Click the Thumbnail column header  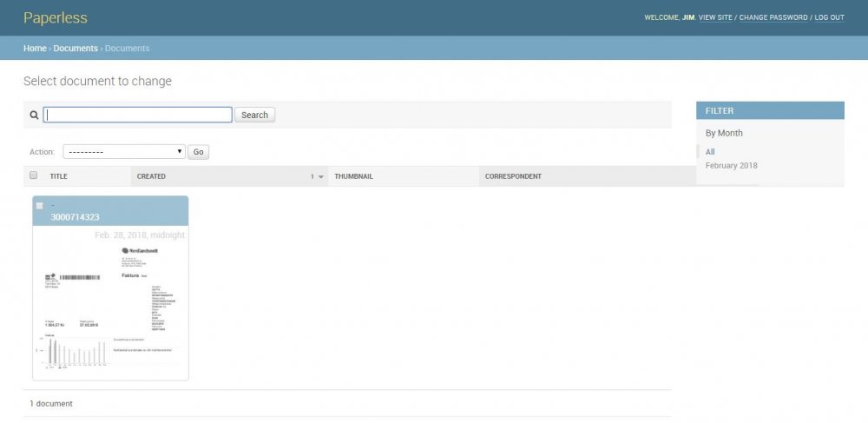[x=354, y=176]
